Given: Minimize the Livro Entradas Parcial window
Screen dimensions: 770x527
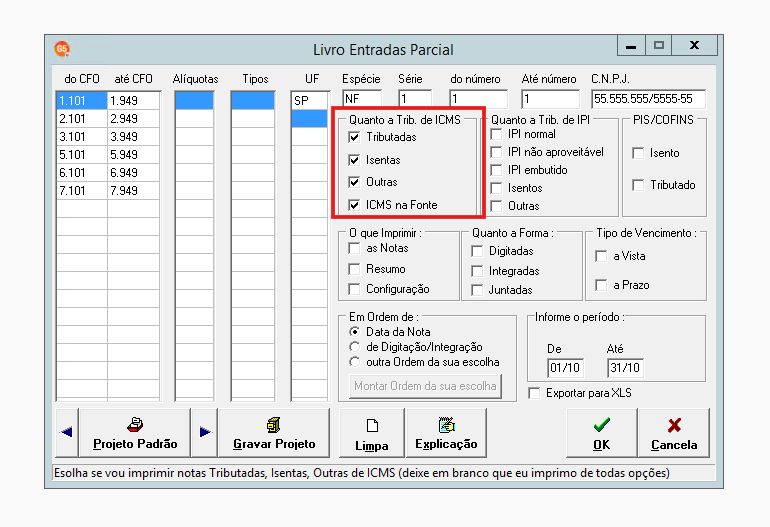Looking at the screenshot, I should pyautogui.click(x=631, y=46).
